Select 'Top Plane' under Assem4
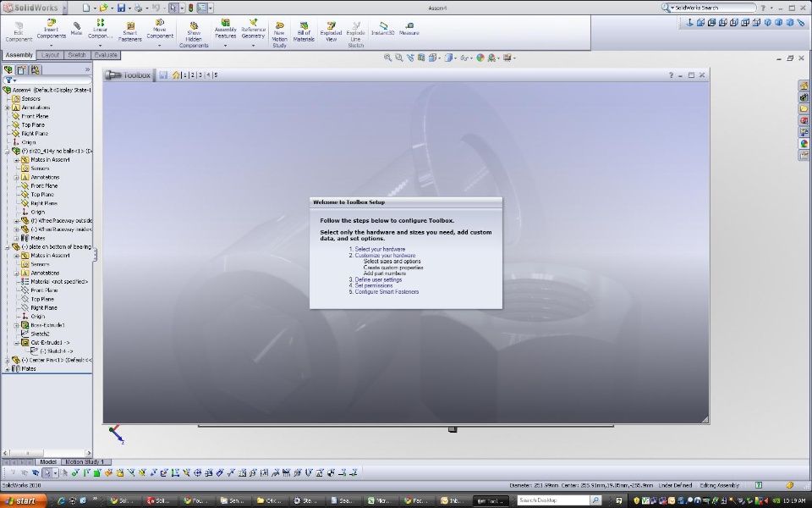This screenshot has height=508, width=812. (33, 125)
